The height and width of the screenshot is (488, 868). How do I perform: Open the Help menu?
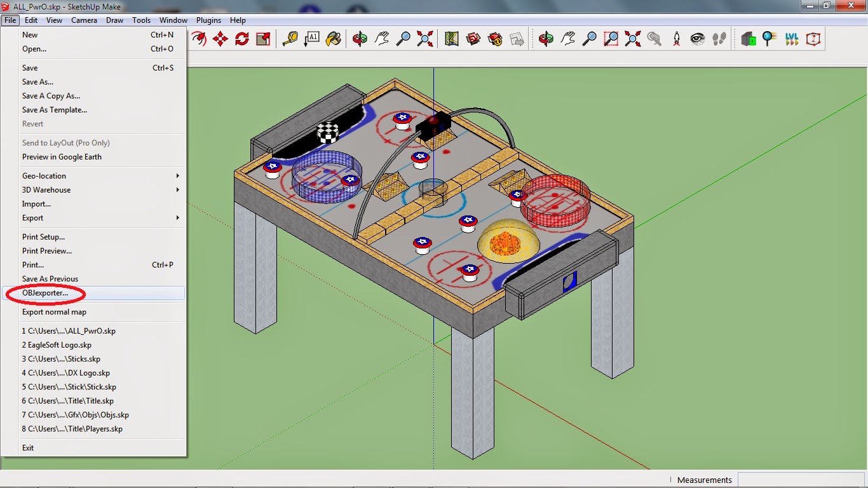238,20
